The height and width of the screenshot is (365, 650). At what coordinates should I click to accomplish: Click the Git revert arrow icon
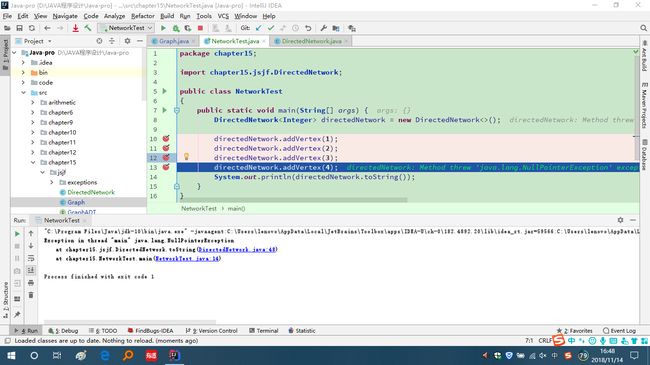[x=308, y=28]
